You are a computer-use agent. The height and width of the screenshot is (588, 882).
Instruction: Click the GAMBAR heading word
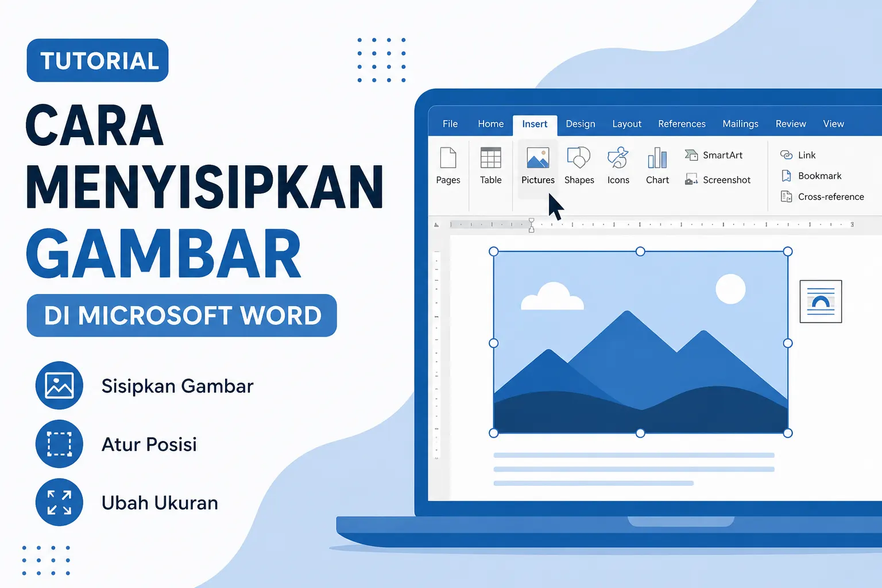[164, 254]
